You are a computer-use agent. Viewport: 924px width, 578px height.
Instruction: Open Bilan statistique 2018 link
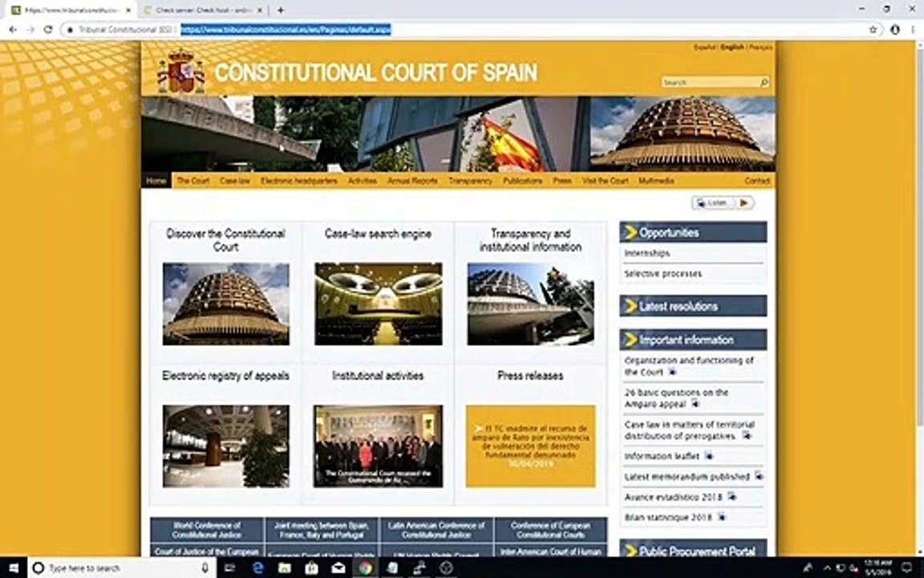coord(668,517)
